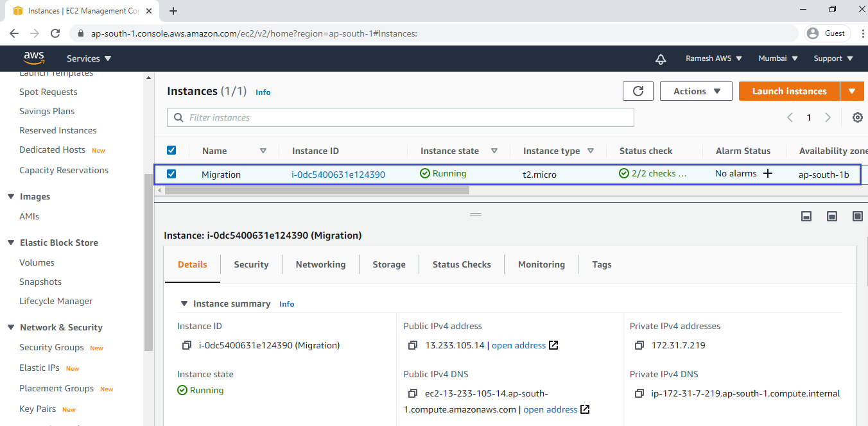868x426 pixels.
Task: Click the site lock icon
Action: pos(80,33)
